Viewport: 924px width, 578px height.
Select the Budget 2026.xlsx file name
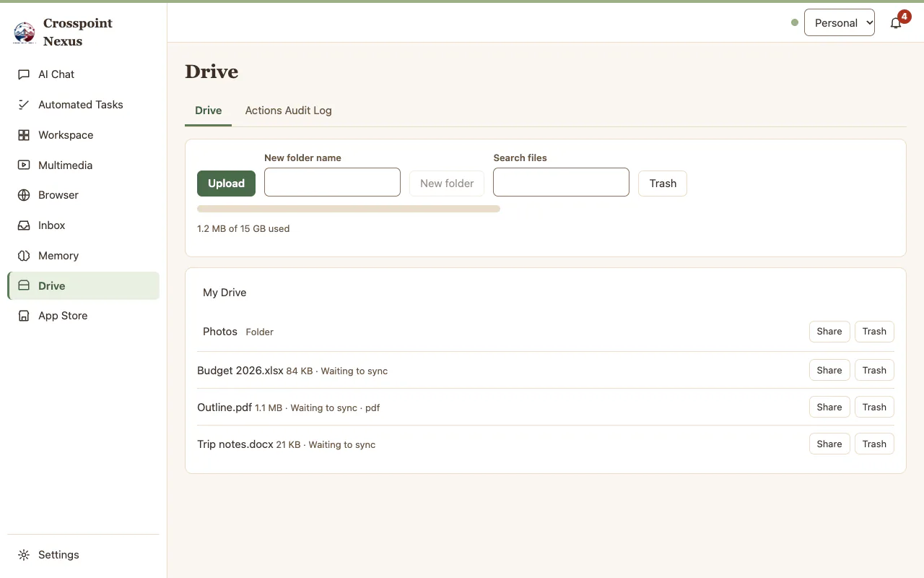click(240, 371)
